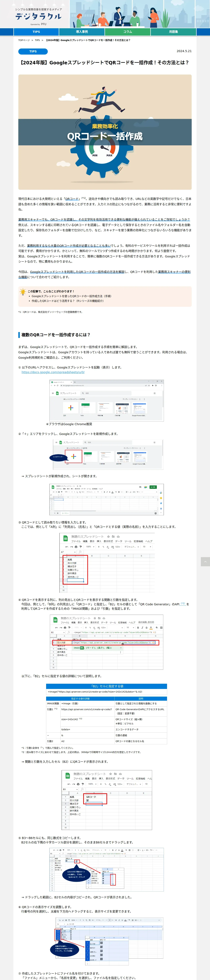
Task: Click the formula cell =image("https://api.qrserver.com...
Action: coord(107,692)
